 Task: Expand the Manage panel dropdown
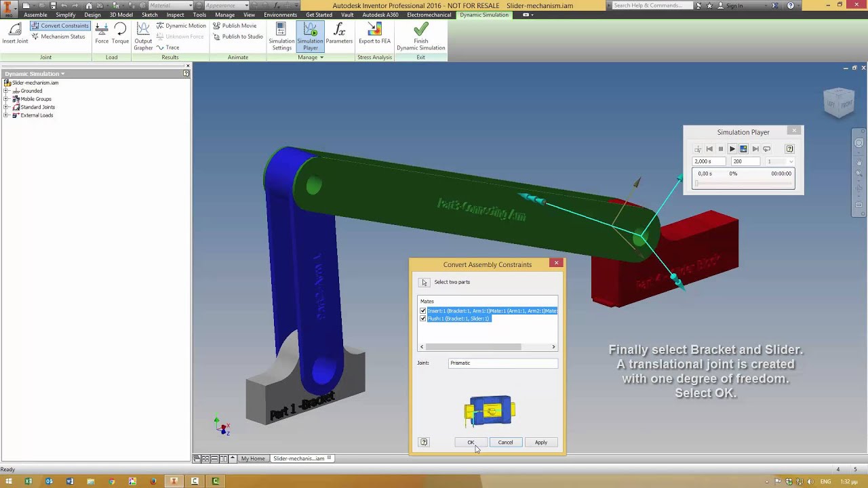pos(311,58)
